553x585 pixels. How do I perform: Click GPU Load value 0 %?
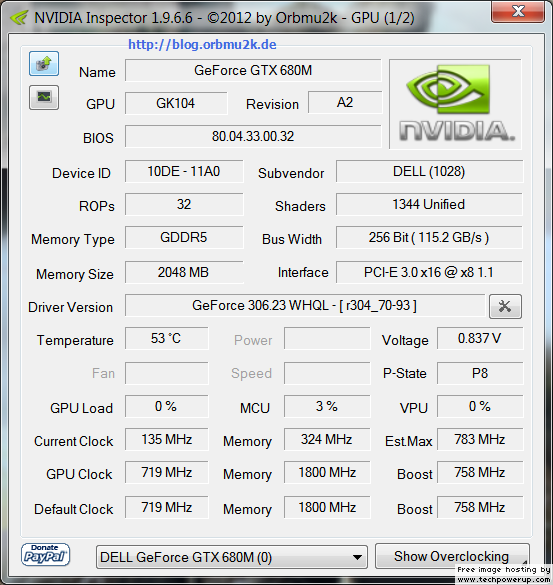pyautogui.click(x=166, y=406)
